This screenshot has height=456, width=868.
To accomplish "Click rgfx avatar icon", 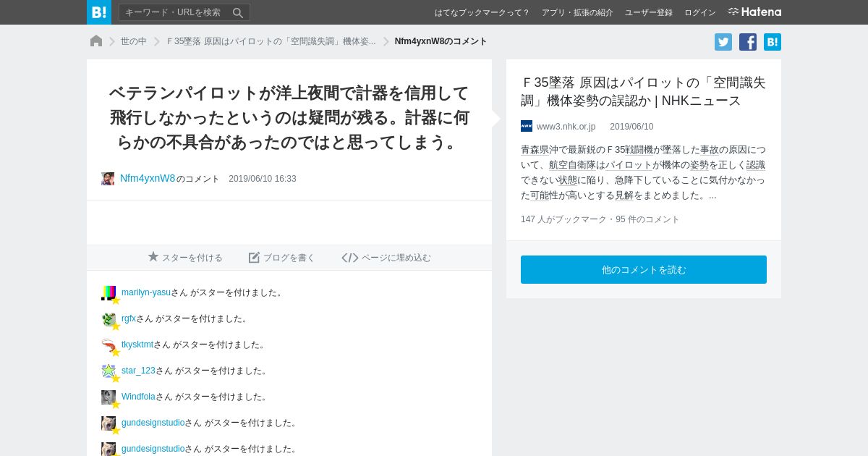I will click(x=109, y=319).
